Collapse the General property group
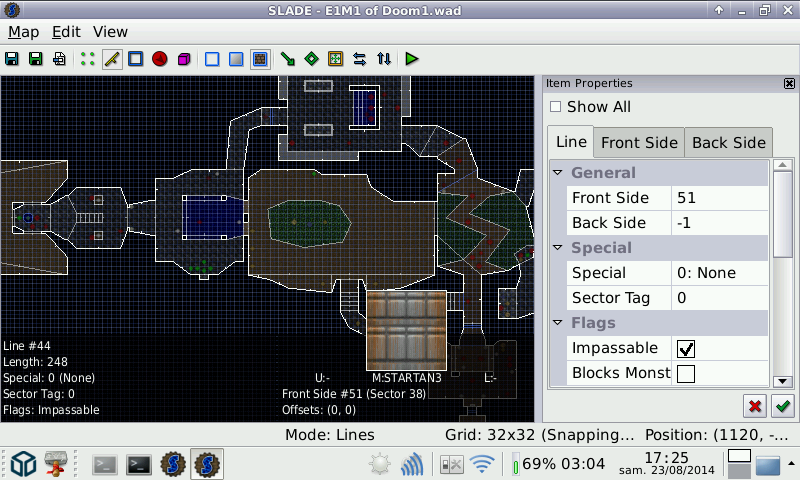This screenshot has width=800, height=480. (x=558, y=173)
